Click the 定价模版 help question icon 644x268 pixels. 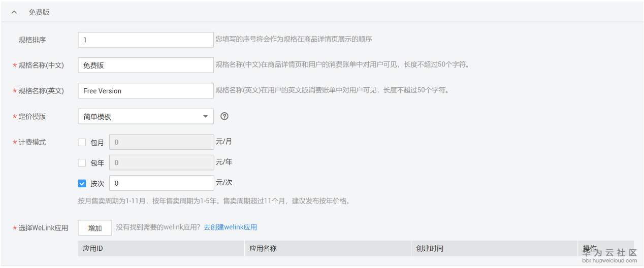click(224, 116)
